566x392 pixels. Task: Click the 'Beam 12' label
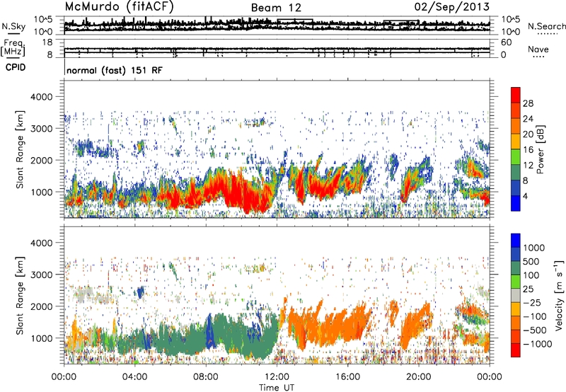276,8
